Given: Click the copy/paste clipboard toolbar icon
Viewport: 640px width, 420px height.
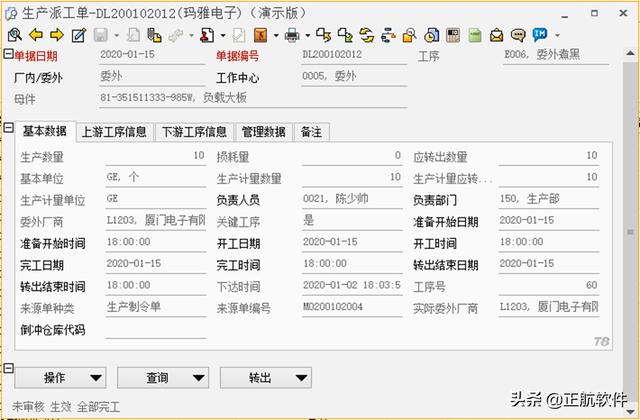Looking at the screenshot, I should tap(154, 35).
